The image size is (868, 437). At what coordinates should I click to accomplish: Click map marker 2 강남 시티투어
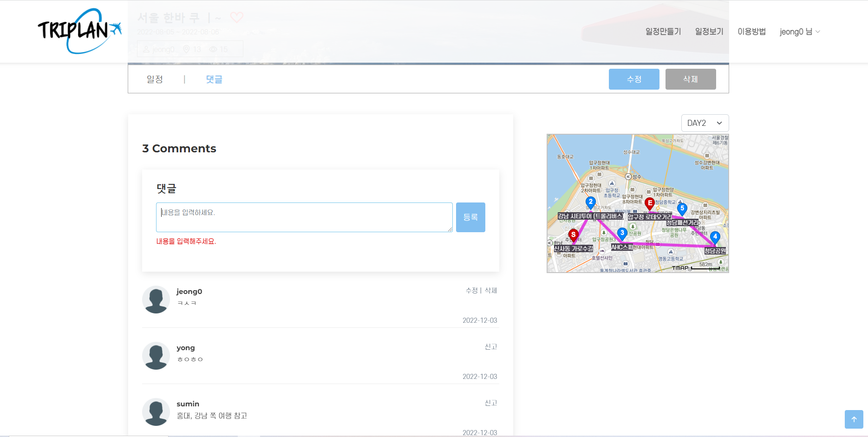coord(591,203)
